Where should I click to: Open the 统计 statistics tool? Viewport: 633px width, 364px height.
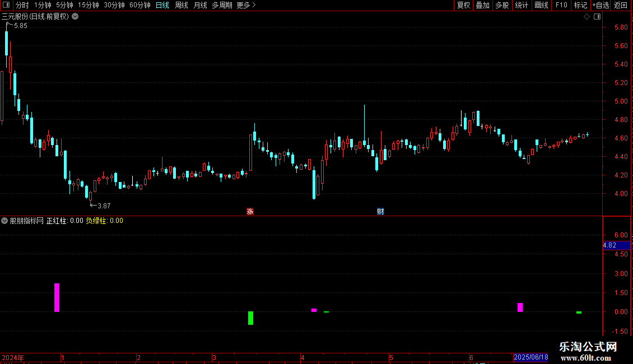tap(521, 5)
